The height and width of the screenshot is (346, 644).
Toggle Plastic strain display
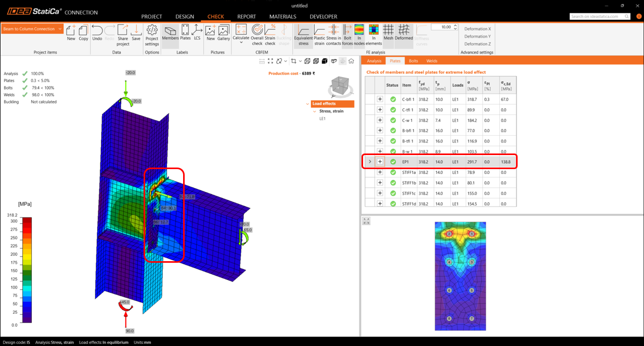[x=319, y=35]
